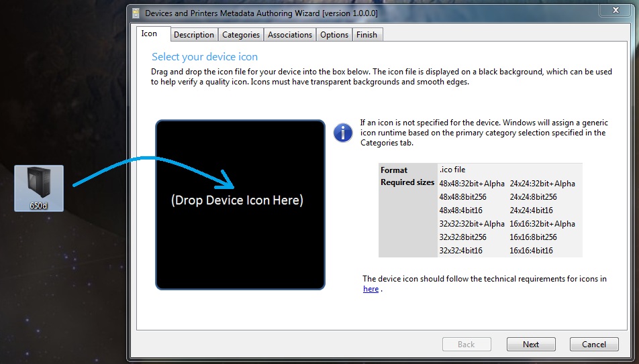The height and width of the screenshot is (364, 639).
Task: Click the '32x32:8bit256' size entry
Action: 463,237
